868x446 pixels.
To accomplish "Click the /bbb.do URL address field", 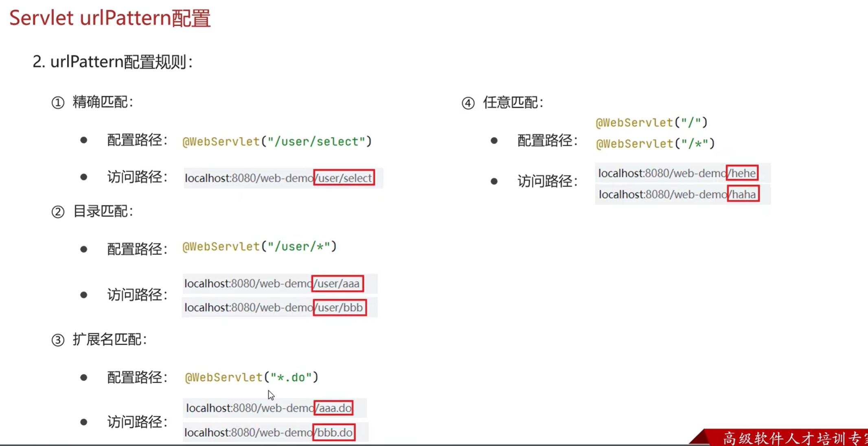I will tap(275, 433).
